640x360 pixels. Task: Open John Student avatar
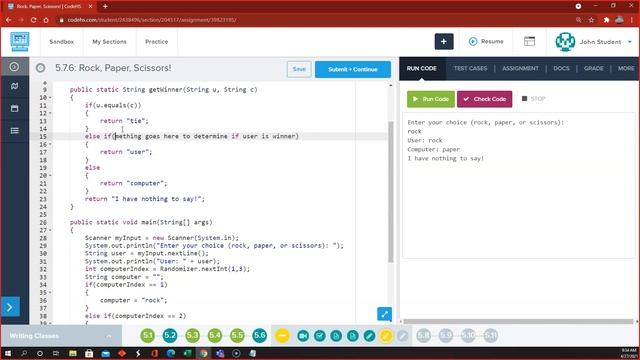point(565,42)
